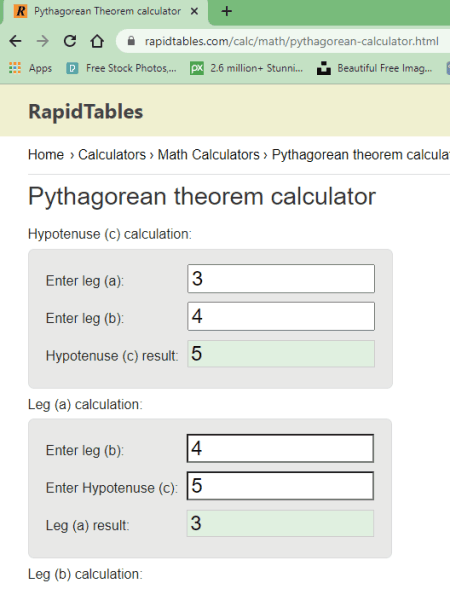
Task: Focus leg (b) field in Leg (a) calculation
Action: (x=280, y=448)
